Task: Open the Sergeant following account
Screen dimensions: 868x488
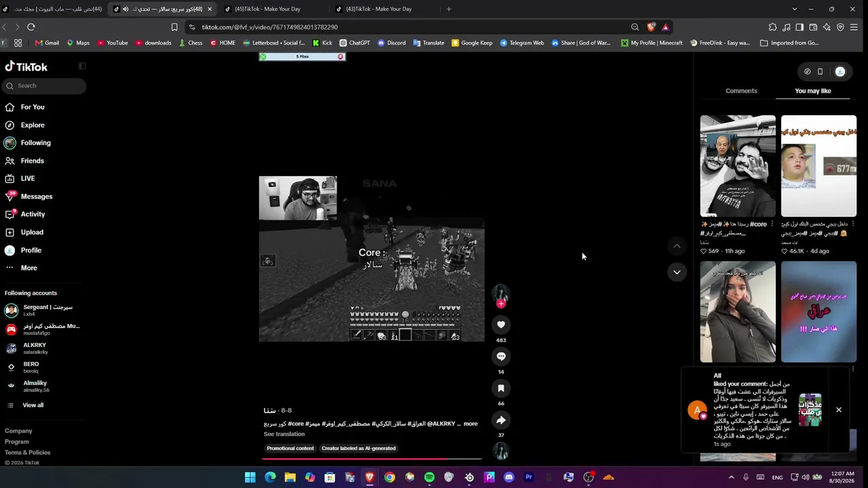Action: [43, 310]
